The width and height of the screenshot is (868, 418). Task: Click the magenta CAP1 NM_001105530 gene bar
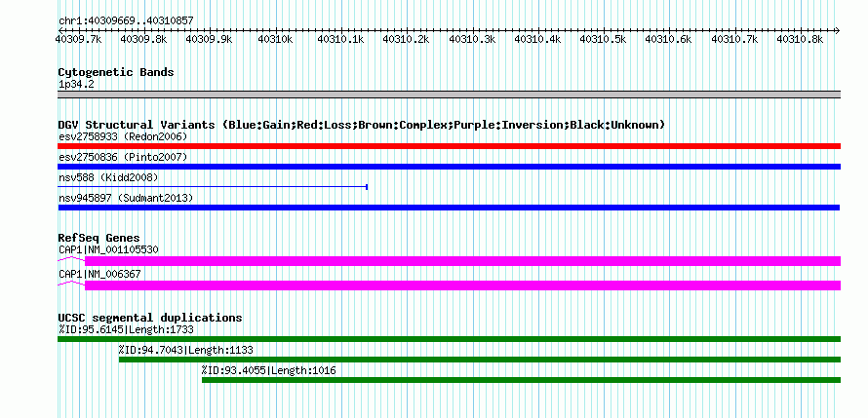click(x=463, y=261)
